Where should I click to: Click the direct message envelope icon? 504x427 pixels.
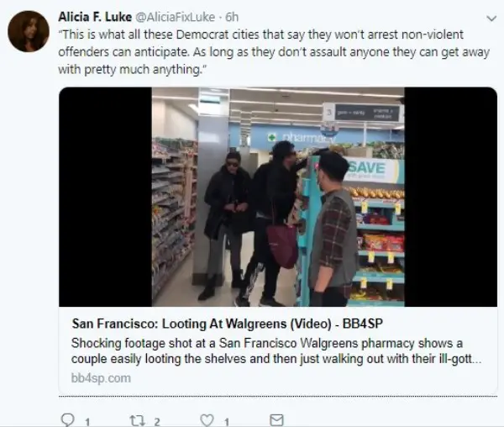tap(276, 420)
